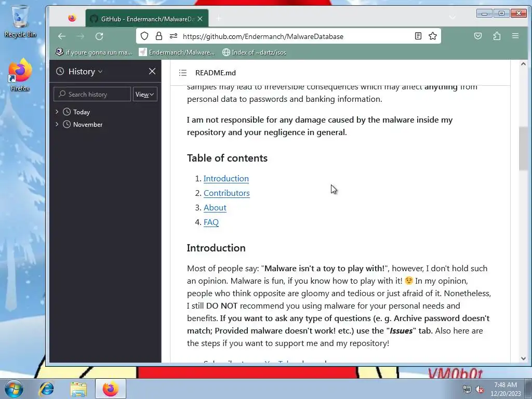532x399 pixels.
Task: Switch to GitHub Endermanch/MalwareDatabase tab
Action: 147,19
